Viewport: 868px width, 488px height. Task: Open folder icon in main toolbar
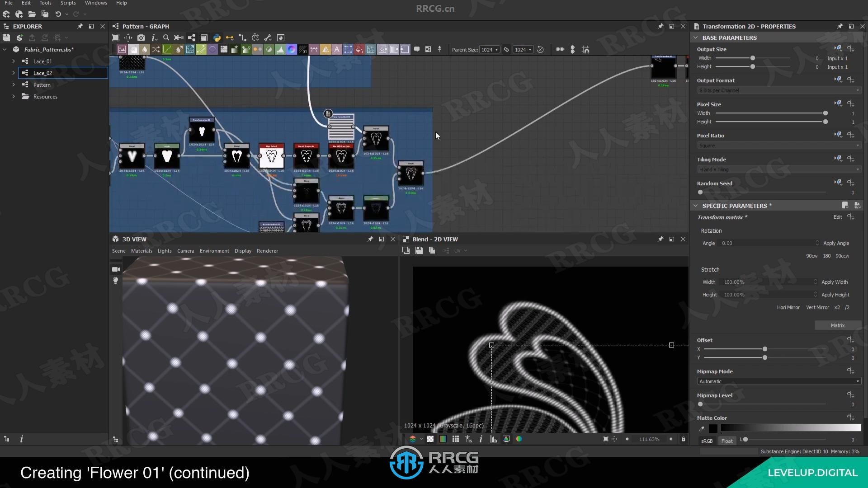(x=32, y=14)
